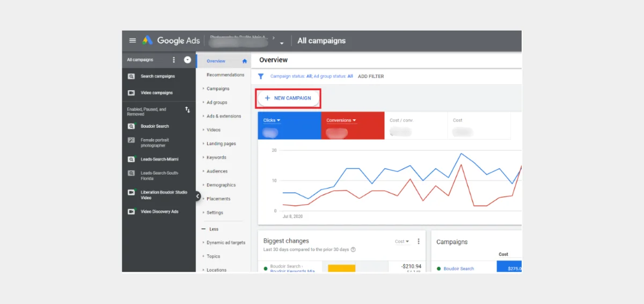Click the Google Ads logo
This screenshot has width=644, height=304.
[x=171, y=41]
